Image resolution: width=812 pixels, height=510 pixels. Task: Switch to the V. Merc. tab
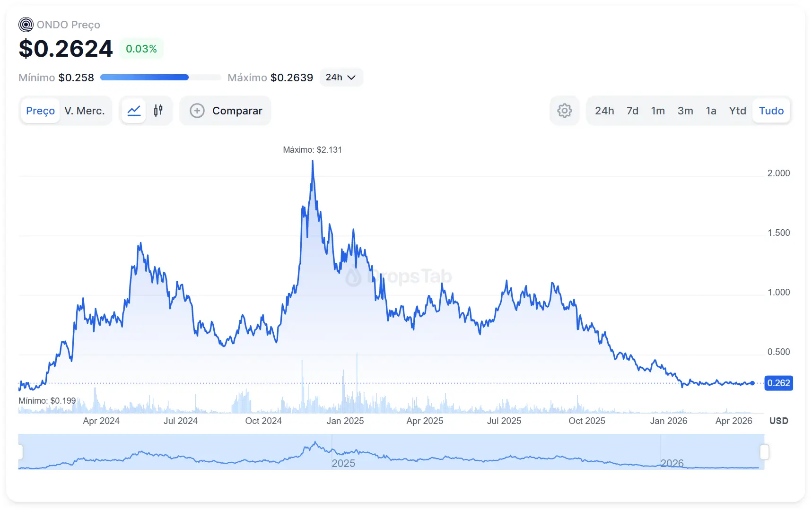click(85, 111)
